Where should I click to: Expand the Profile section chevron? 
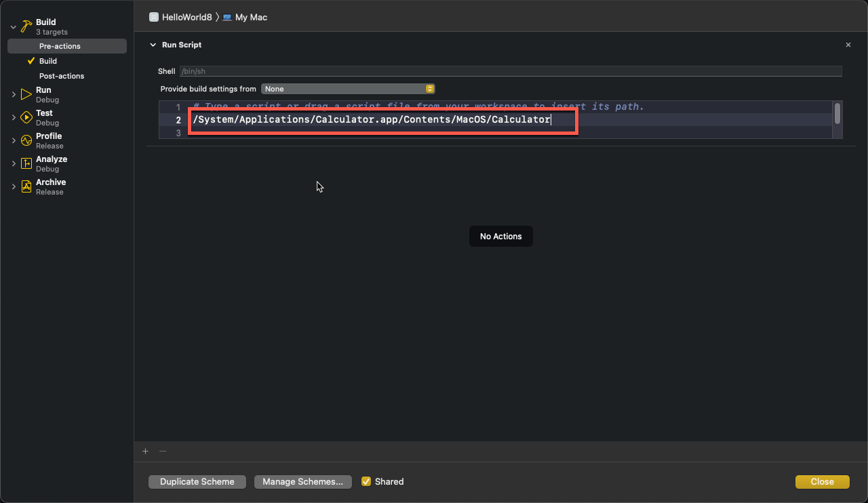pyautogui.click(x=14, y=140)
